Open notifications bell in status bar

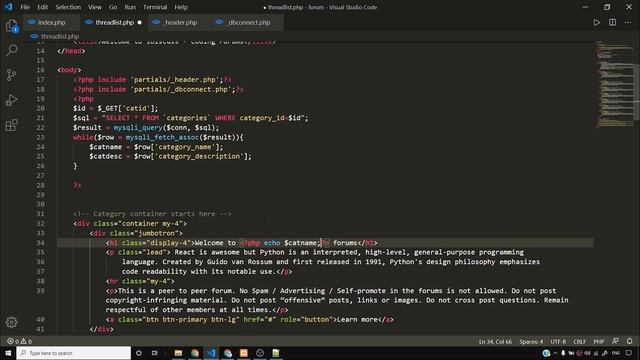point(629,341)
